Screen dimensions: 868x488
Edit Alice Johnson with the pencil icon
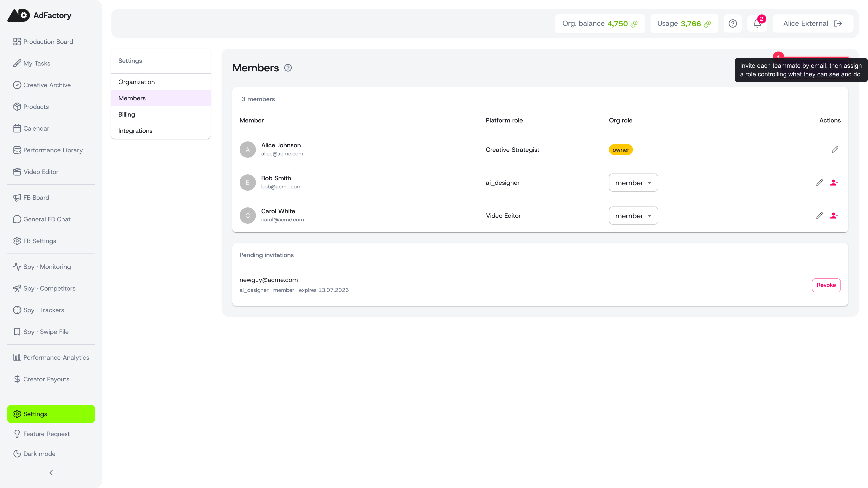[835, 150]
